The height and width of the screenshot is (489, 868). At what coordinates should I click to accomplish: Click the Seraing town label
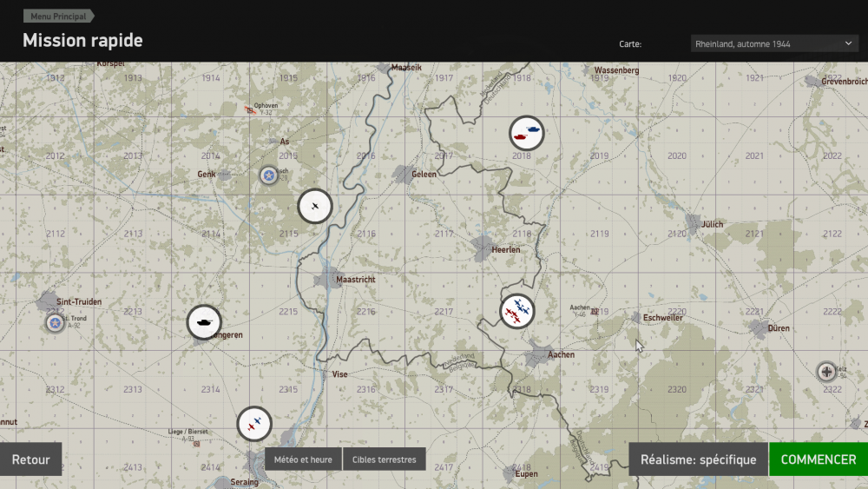[244, 482]
